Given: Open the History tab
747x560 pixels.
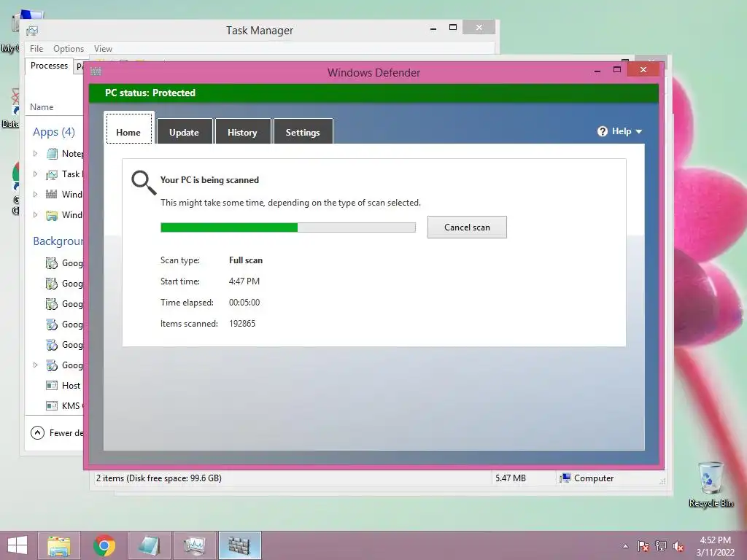Looking at the screenshot, I should coord(242,131).
